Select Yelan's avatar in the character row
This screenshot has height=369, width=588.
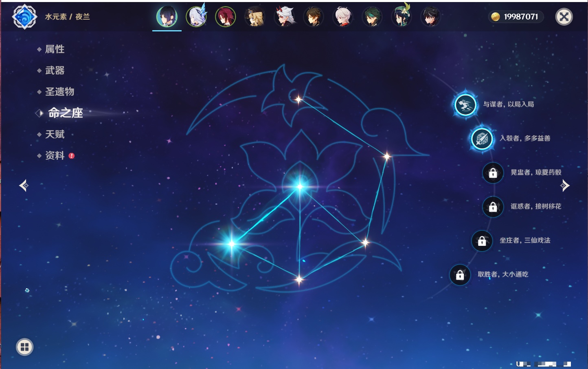click(167, 17)
